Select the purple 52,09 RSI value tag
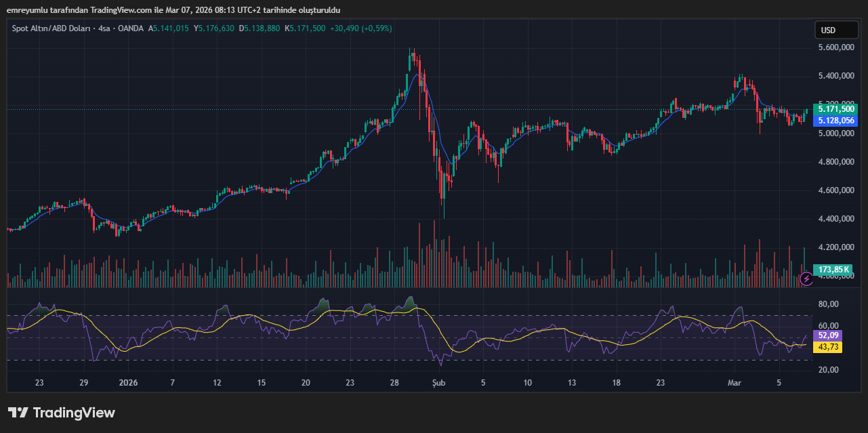868x433 pixels. pyautogui.click(x=829, y=335)
